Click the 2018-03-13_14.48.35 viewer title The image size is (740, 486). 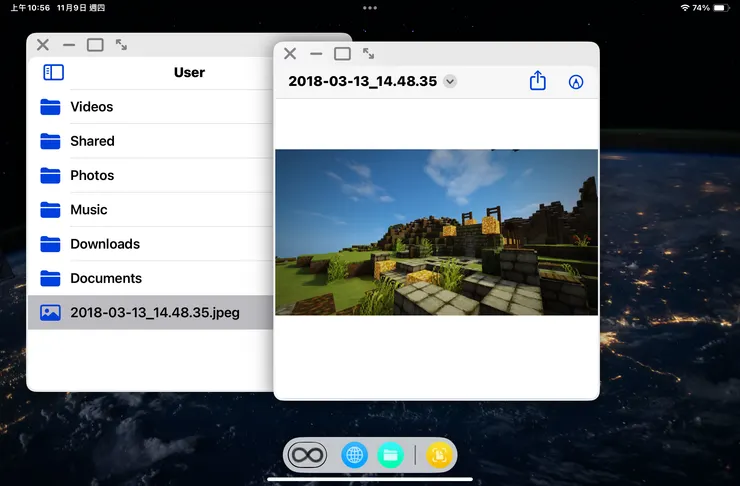[362, 81]
